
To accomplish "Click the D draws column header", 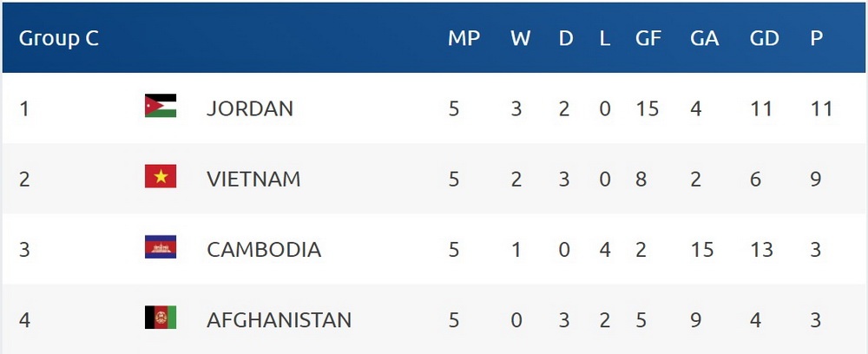I will [x=566, y=39].
